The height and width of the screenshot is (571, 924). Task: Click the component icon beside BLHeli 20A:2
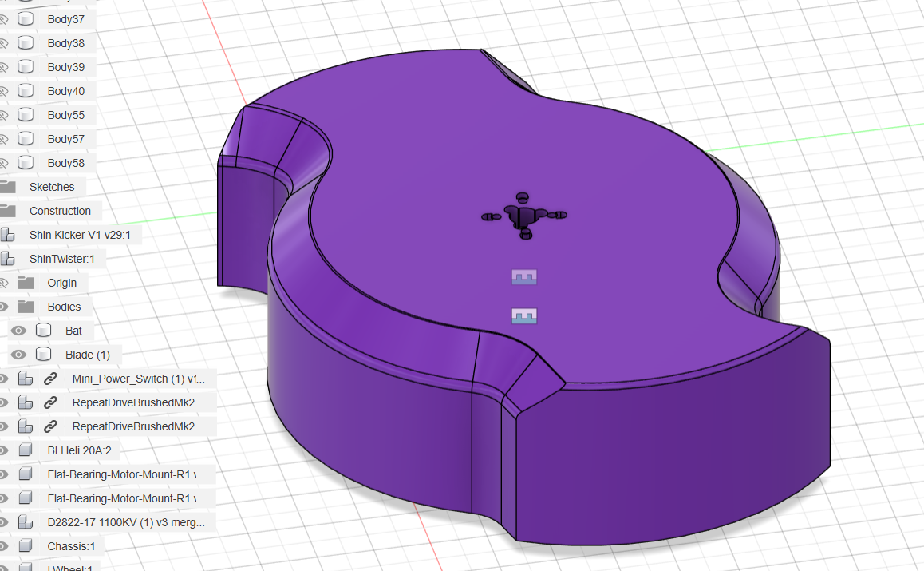26,450
